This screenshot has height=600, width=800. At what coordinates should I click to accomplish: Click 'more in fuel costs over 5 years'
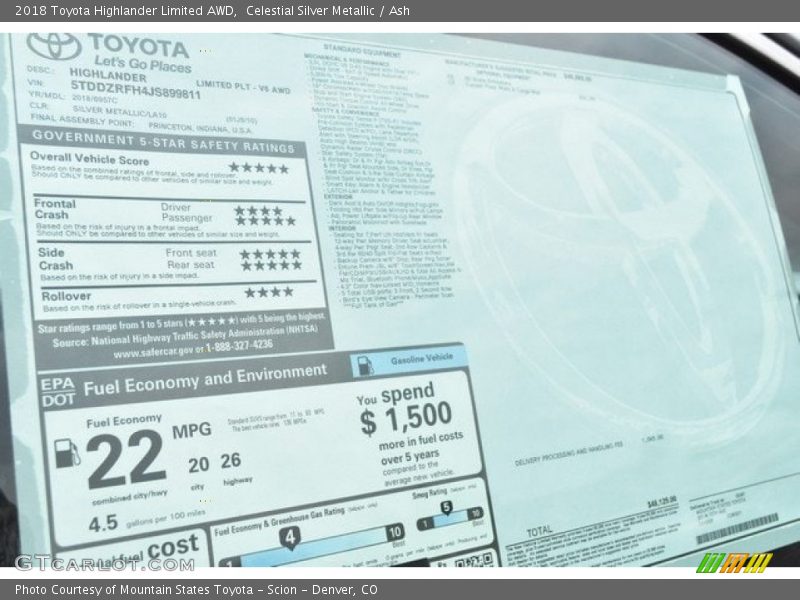tap(420, 447)
